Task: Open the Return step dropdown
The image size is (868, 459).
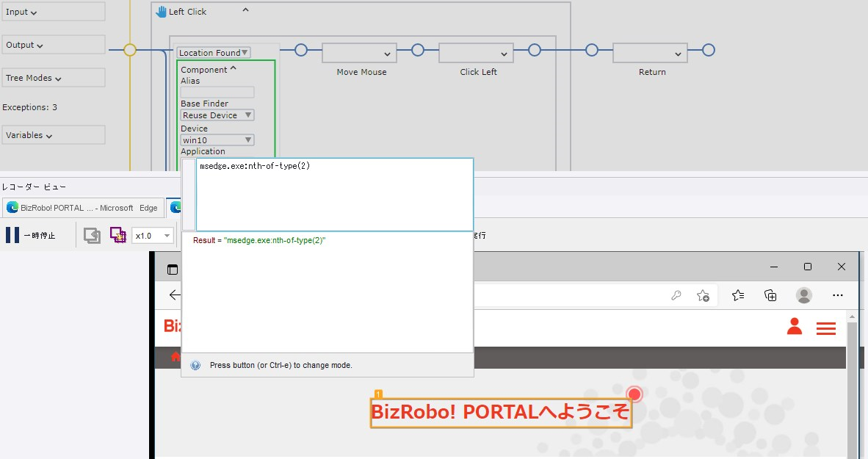Action: click(650, 53)
